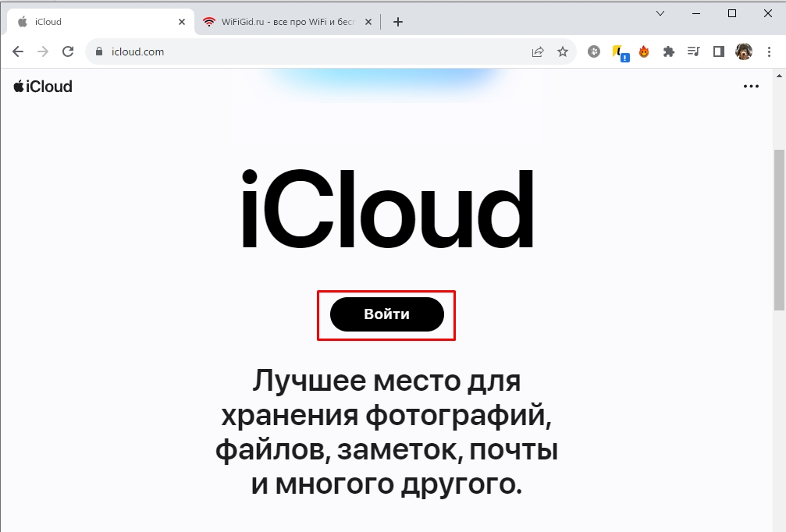Reload the iCloud page
Viewport: 786px width, 532px height.
coord(68,51)
